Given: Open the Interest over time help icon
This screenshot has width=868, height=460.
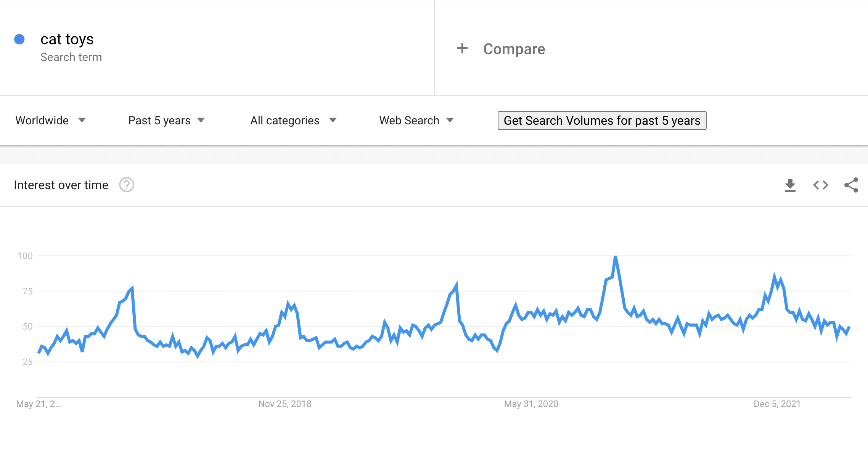Looking at the screenshot, I should (x=127, y=185).
